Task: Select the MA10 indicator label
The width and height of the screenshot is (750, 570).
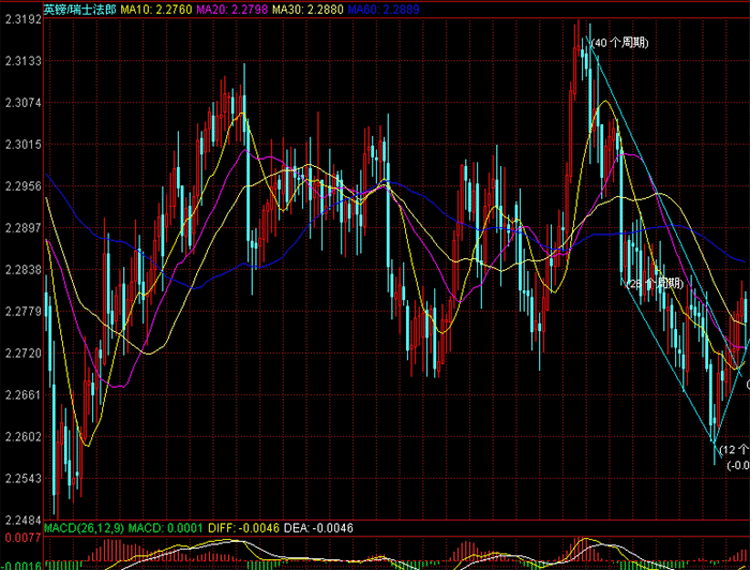Action: pyautogui.click(x=154, y=9)
